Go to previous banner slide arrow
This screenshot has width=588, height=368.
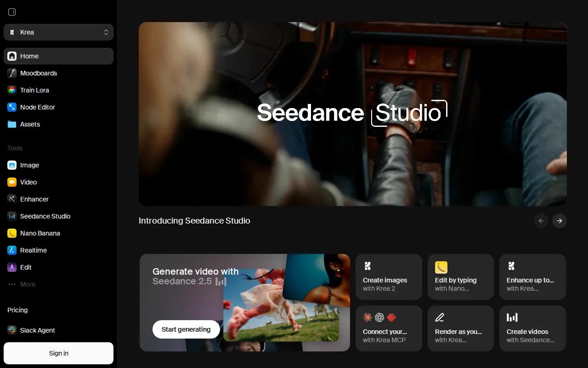541,221
